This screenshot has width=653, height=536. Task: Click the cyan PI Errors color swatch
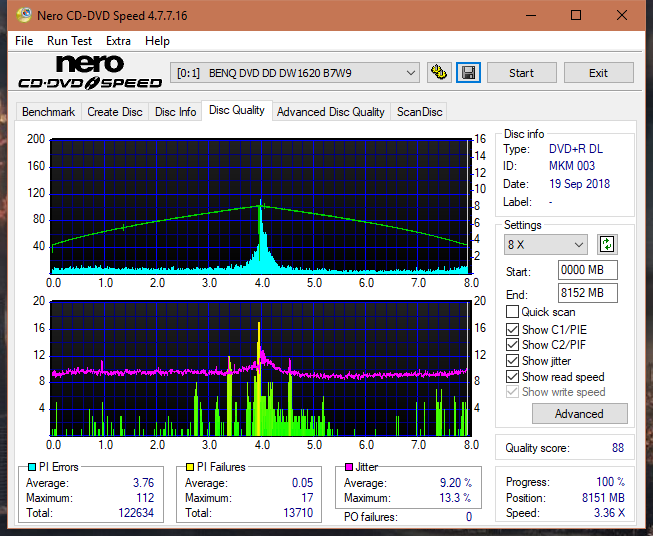point(32,467)
